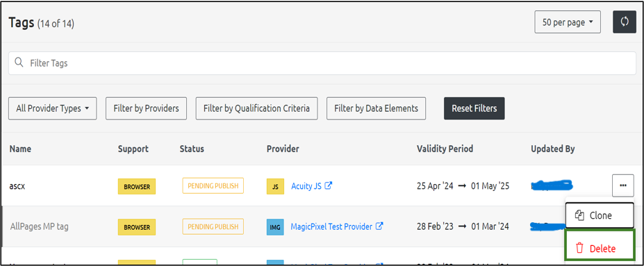Image resolution: width=644 pixels, height=266 pixels.
Task: Open the MagicPixel Test Provider link
Action: point(331,226)
